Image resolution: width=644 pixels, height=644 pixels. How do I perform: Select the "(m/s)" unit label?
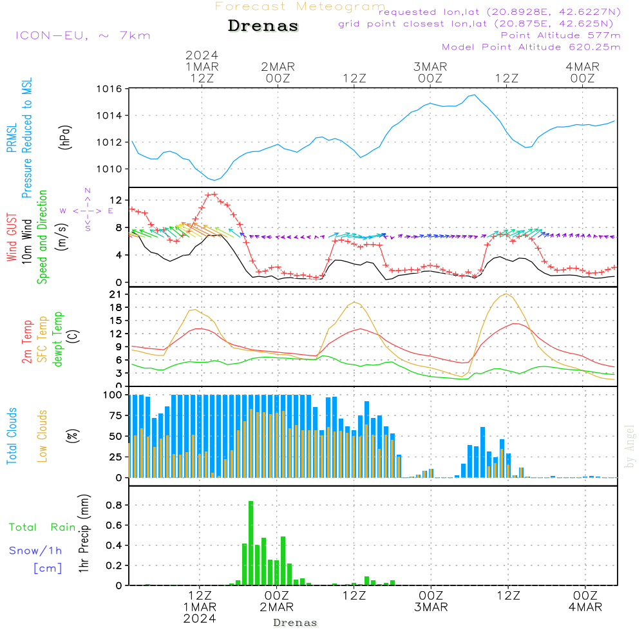pos(62,237)
